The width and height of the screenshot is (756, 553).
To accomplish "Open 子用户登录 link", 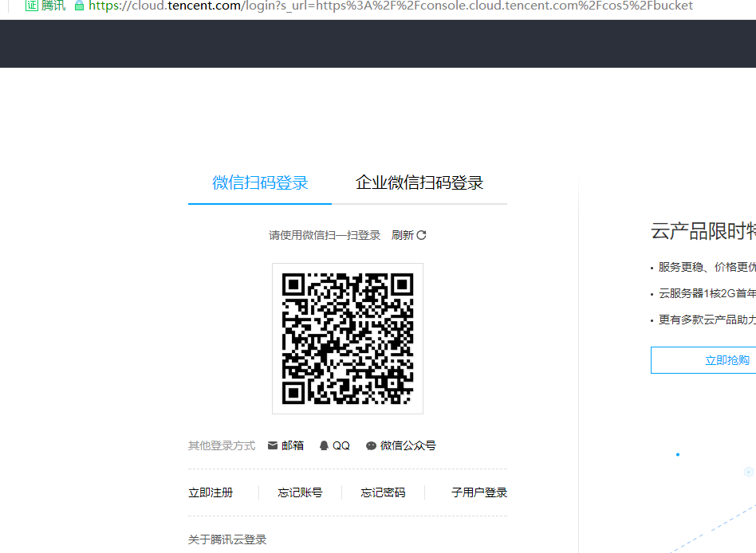I will pyautogui.click(x=479, y=492).
